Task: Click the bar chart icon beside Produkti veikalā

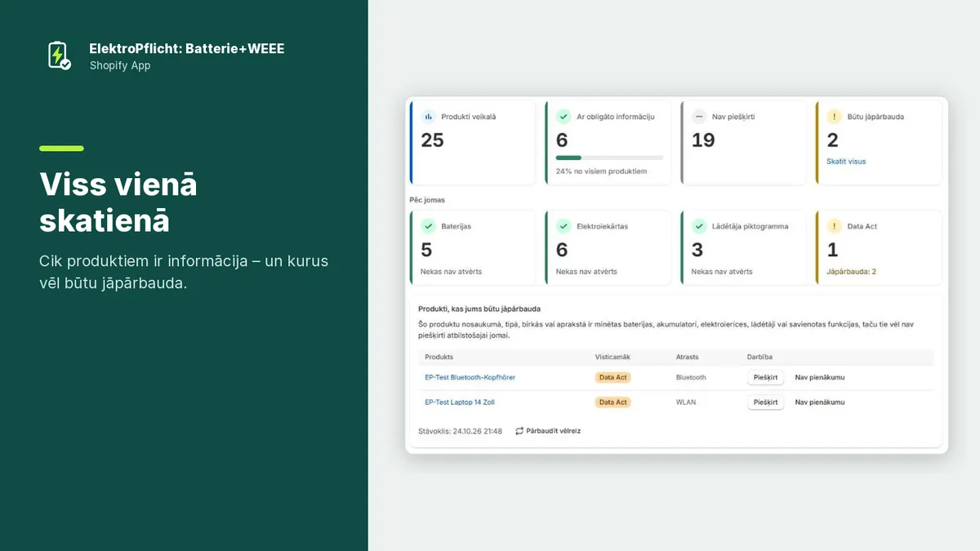Action: tap(428, 117)
